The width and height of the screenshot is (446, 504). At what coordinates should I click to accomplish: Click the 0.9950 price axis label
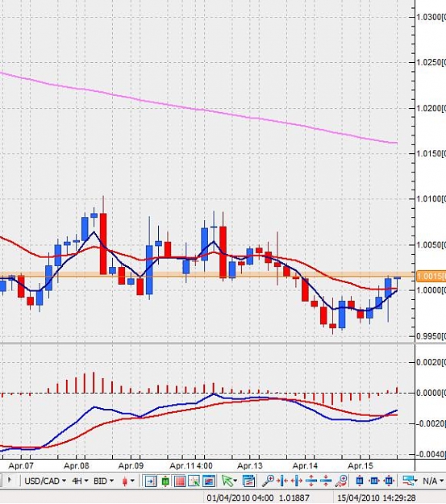click(x=431, y=336)
